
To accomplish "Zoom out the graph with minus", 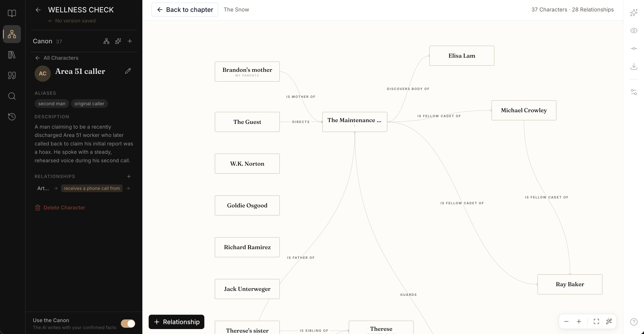I will pos(566,321).
